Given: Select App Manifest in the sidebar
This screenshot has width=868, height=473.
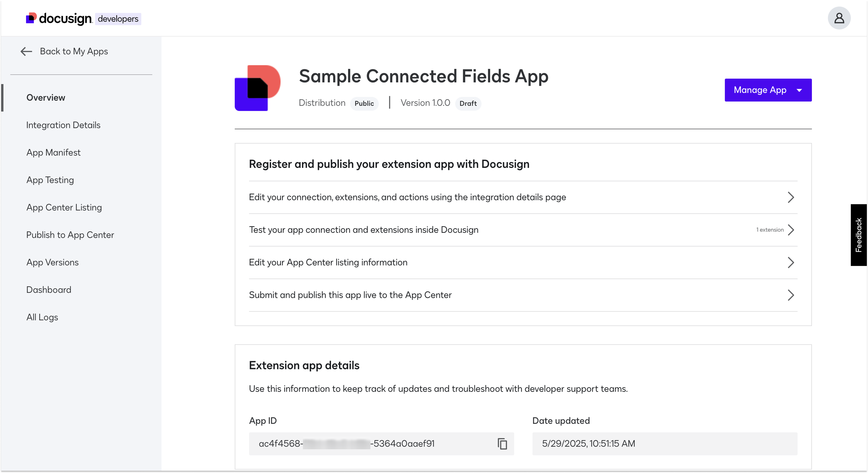Looking at the screenshot, I should [x=53, y=152].
